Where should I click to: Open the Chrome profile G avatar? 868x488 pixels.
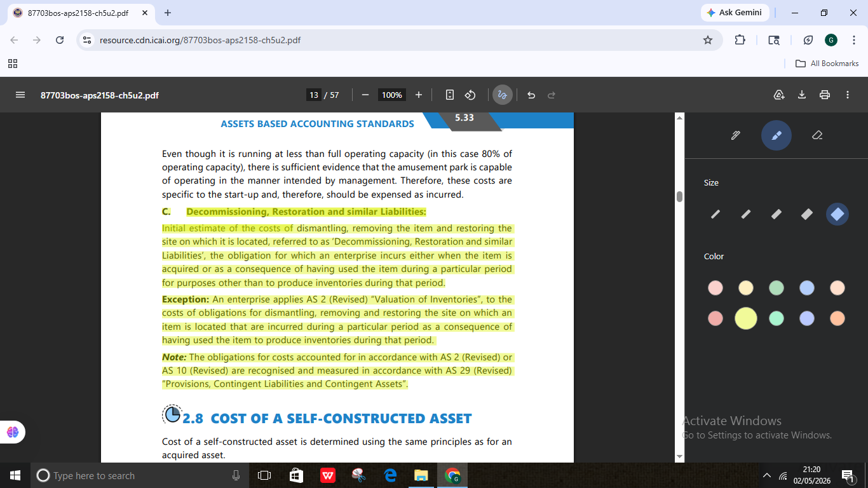click(831, 40)
